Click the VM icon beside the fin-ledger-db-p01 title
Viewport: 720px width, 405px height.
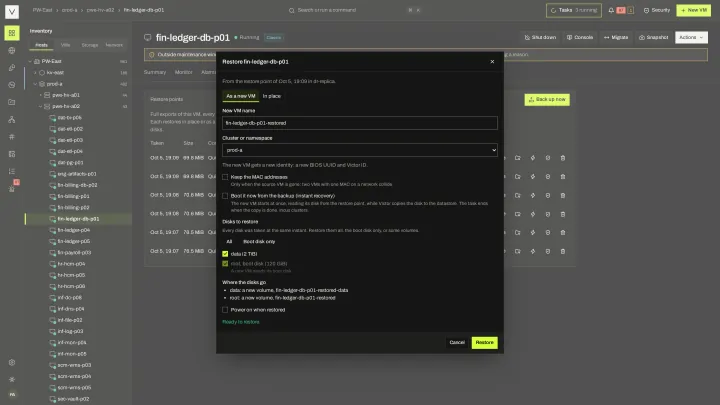147,37
